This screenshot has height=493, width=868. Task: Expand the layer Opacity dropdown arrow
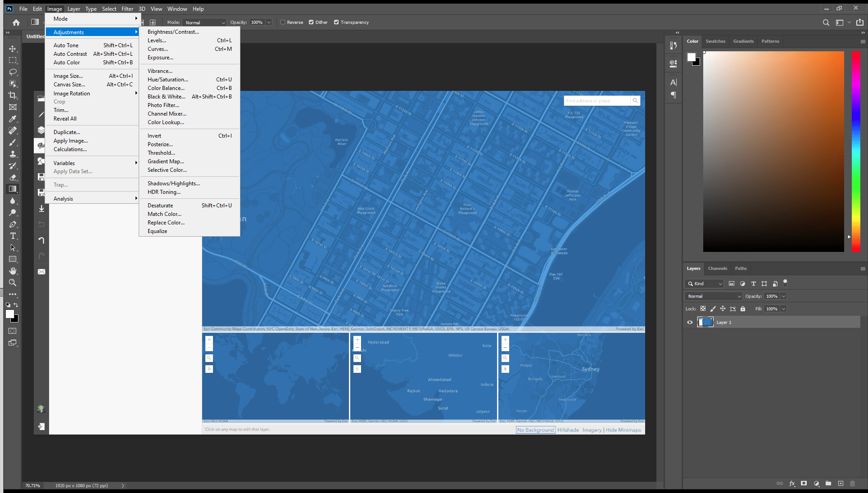point(783,296)
